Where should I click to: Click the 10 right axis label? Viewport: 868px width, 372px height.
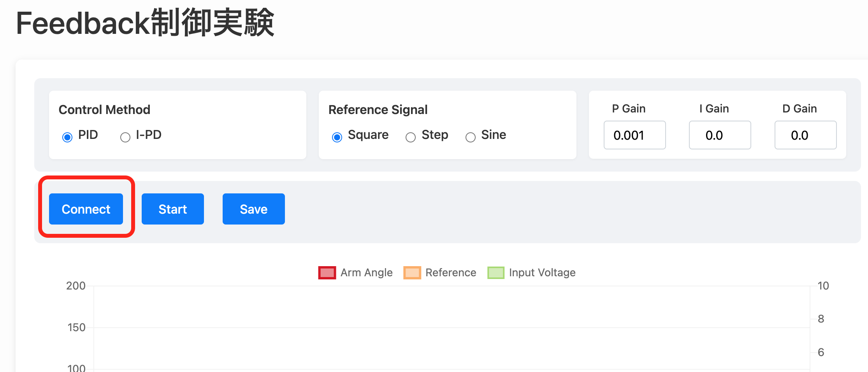(x=823, y=286)
